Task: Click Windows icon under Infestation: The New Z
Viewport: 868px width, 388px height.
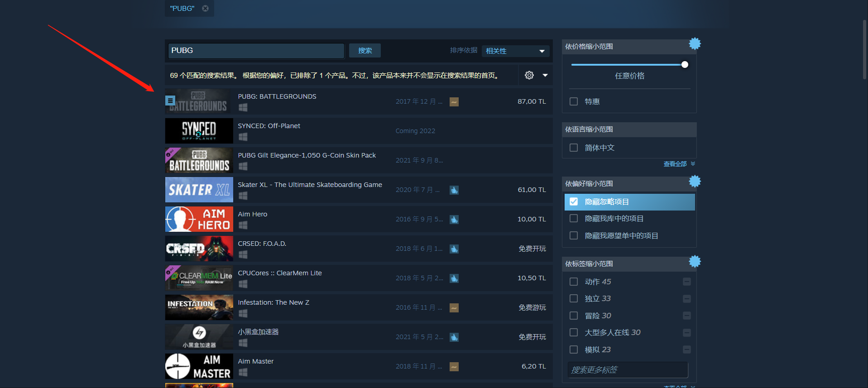Action: [x=243, y=313]
